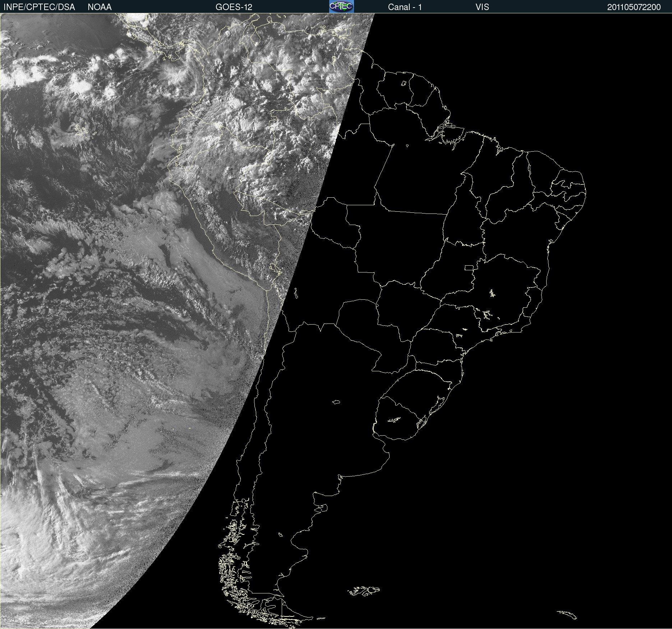Click the 'Canal - 1' channel label

pos(405,7)
